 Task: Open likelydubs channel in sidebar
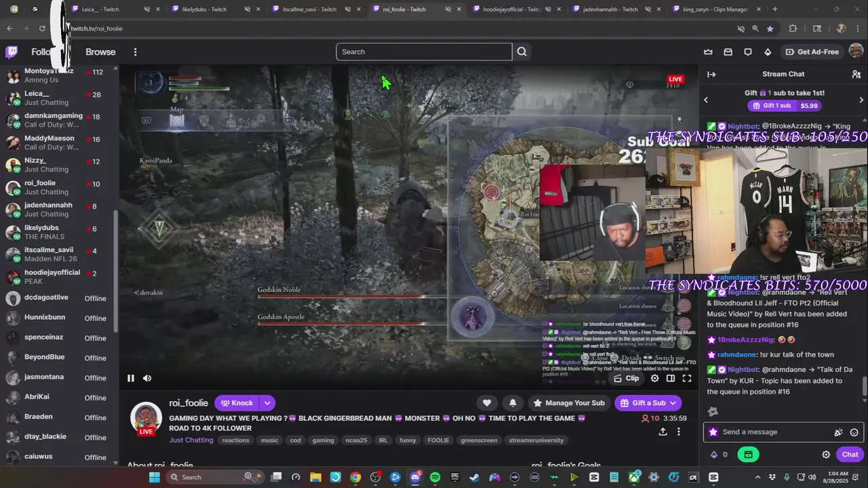pyautogui.click(x=60, y=232)
